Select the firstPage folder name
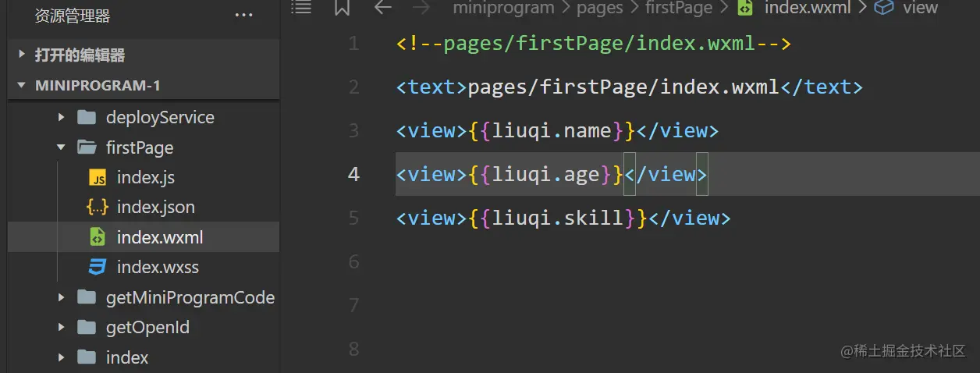The height and width of the screenshot is (373, 980). point(140,147)
